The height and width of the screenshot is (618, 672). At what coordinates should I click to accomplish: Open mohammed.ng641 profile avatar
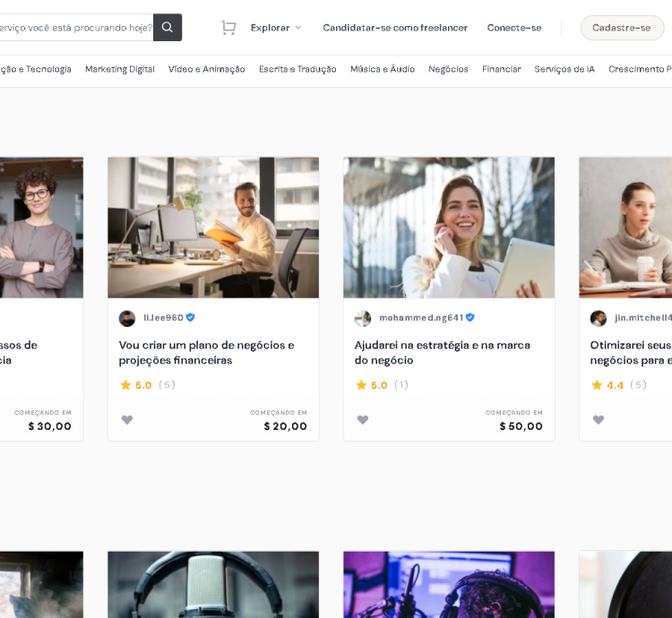363,318
